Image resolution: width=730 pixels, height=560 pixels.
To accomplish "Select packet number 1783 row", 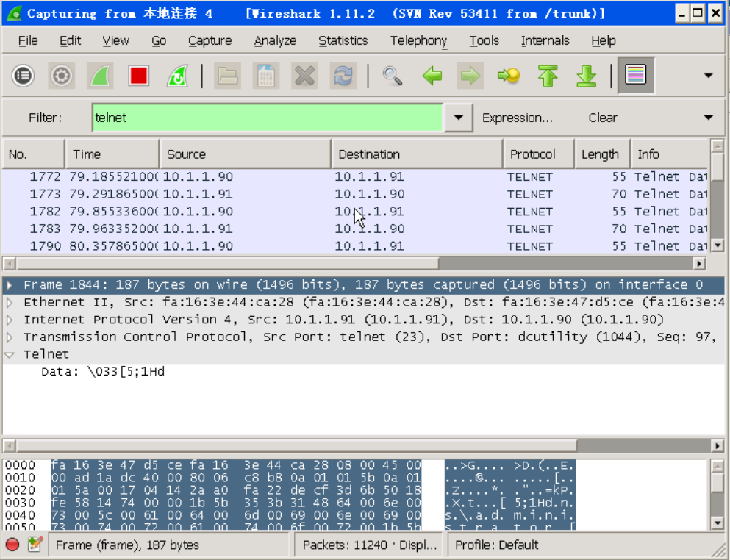I will coord(355,229).
